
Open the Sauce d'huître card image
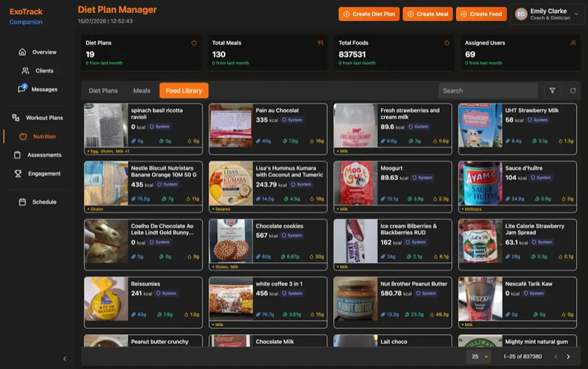[480, 183]
